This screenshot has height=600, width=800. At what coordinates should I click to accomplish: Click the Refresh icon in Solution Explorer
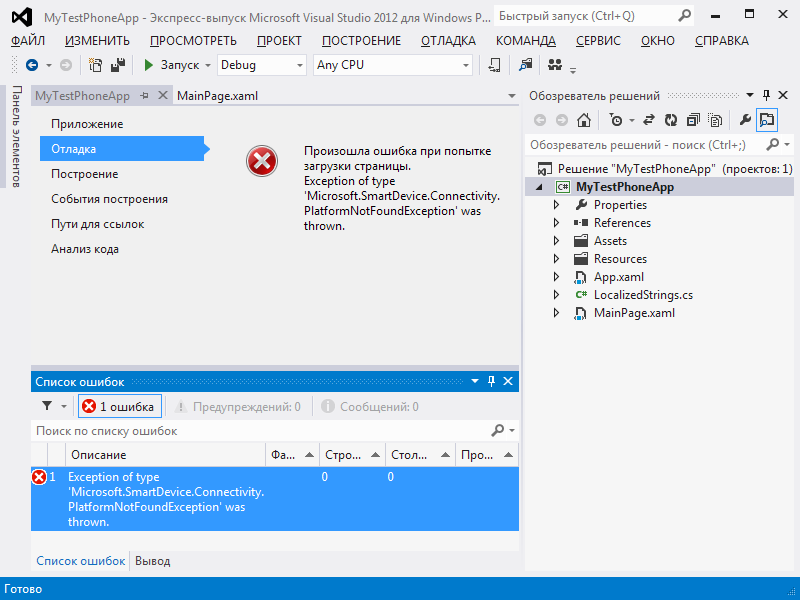(x=672, y=120)
